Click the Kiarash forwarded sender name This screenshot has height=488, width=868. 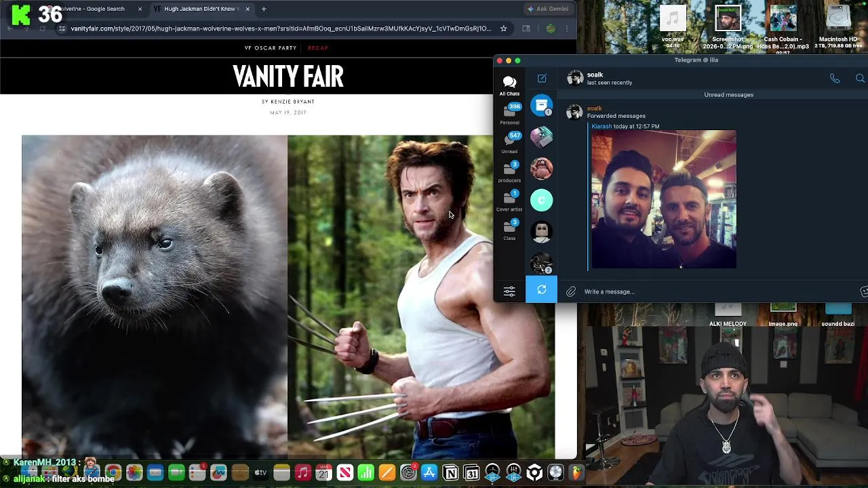coord(601,126)
